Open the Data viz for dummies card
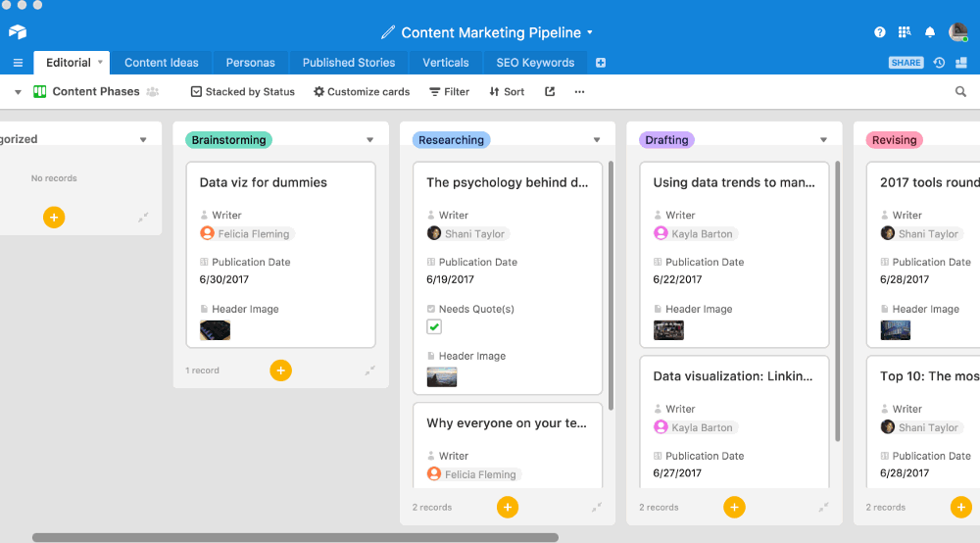The height and width of the screenshot is (543, 980). (280, 254)
